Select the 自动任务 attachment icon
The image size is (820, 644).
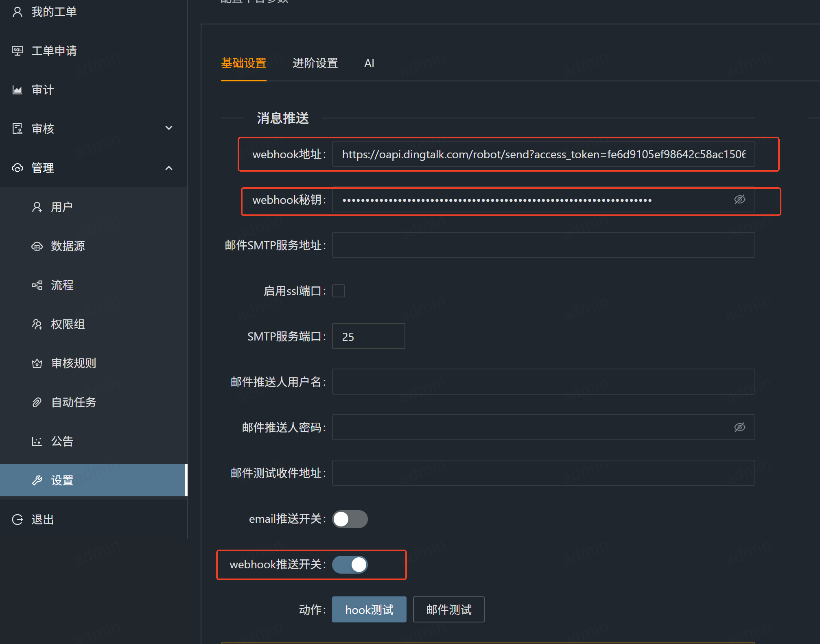tap(37, 402)
